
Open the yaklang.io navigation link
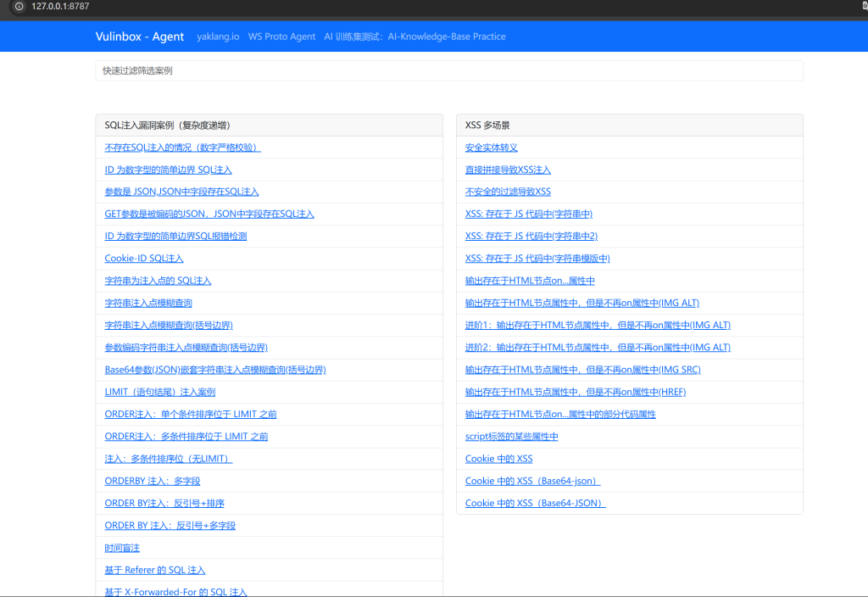218,36
